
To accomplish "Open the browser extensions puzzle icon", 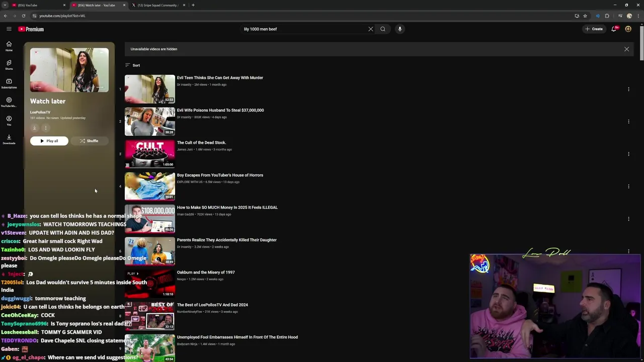I will click(607, 16).
